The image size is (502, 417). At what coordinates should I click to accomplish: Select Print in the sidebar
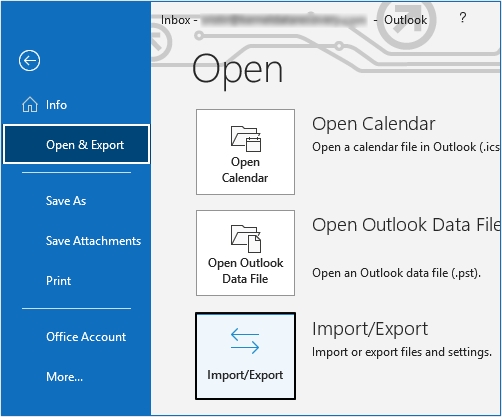point(58,281)
